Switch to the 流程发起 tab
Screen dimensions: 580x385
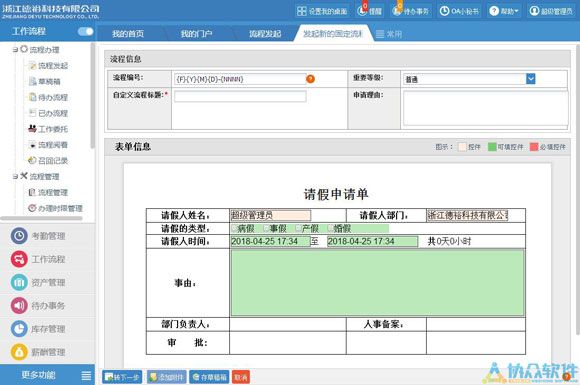pos(265,34)
